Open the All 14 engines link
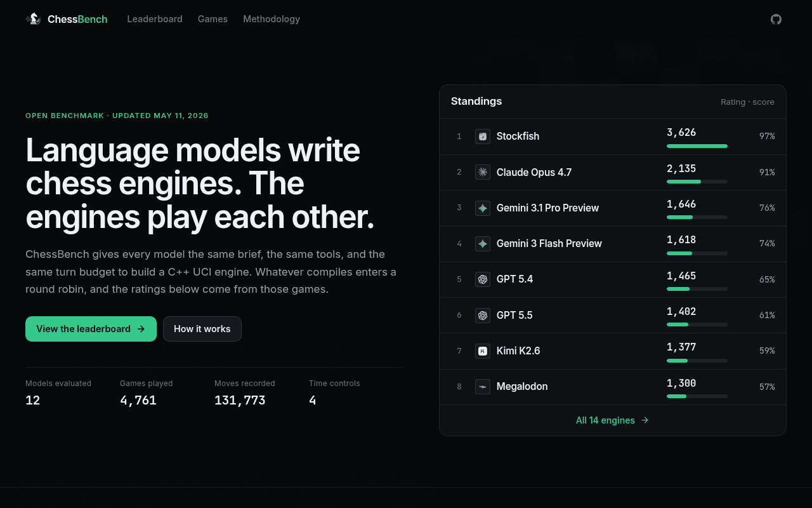The image size is (812, 508). [x=612, y=420]
